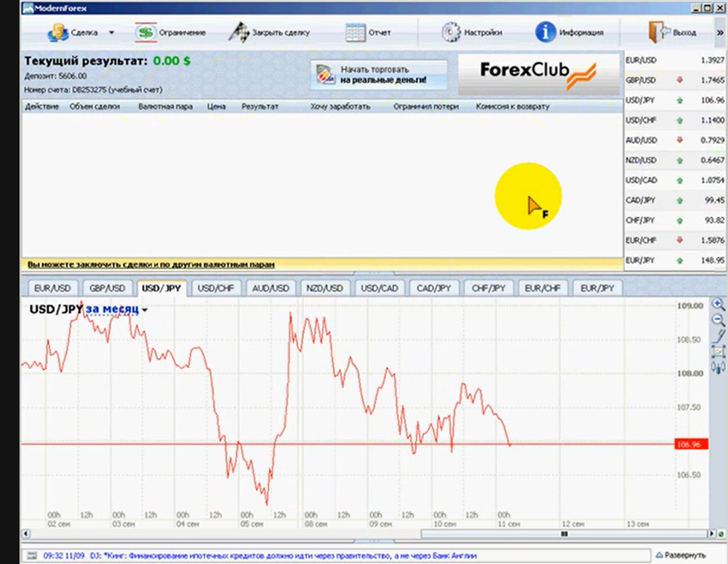This screenshot has height=564, width=728.
Task: Expand the Сделка dropdown arrow
Action: click(111, 33)
